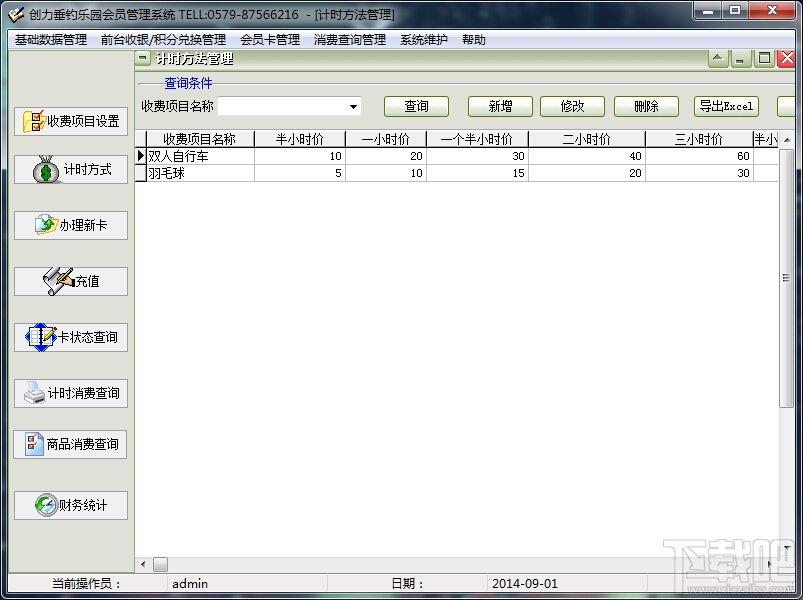
Task: Open the 基础数据管理 menu
Action: tap(51, 40)
